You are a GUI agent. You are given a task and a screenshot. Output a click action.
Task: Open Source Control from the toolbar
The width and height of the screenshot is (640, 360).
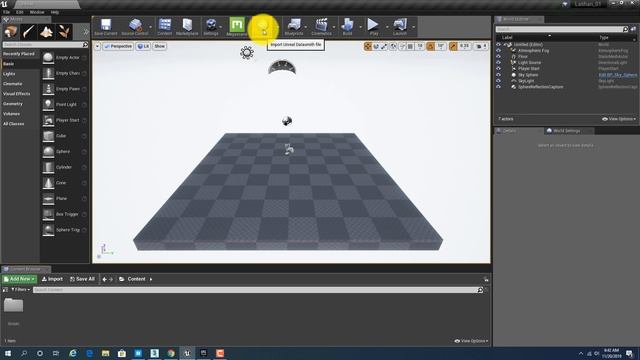[x=135, y=27]
